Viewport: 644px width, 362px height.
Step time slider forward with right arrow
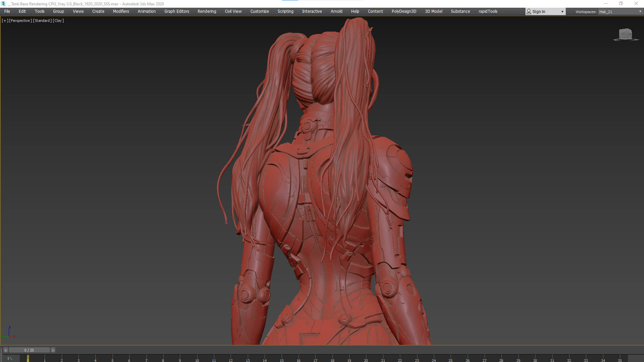53,350
